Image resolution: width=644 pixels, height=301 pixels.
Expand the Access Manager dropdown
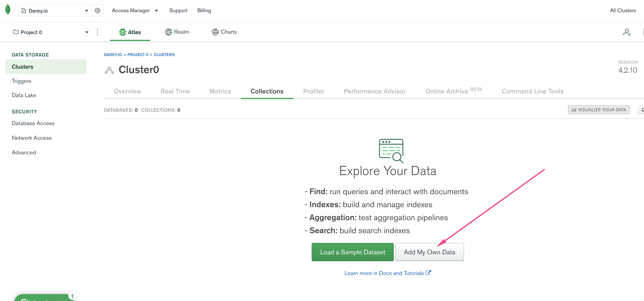tap(156, 11)
